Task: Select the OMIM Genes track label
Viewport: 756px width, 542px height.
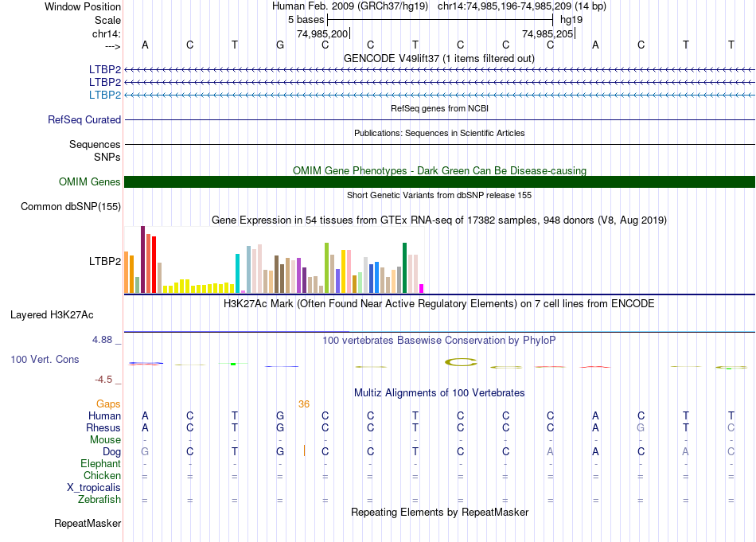Action: coord(90,181)
